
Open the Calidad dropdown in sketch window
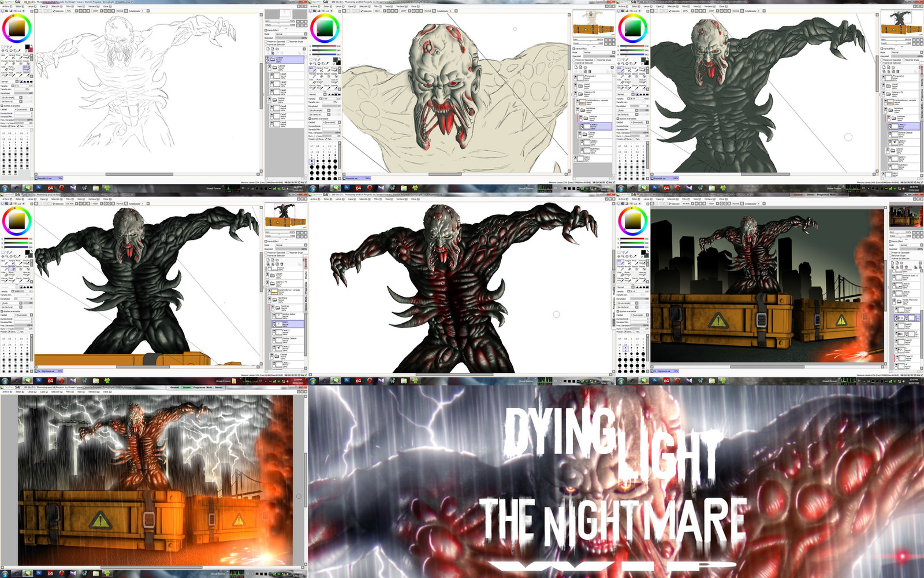(24, 109)
